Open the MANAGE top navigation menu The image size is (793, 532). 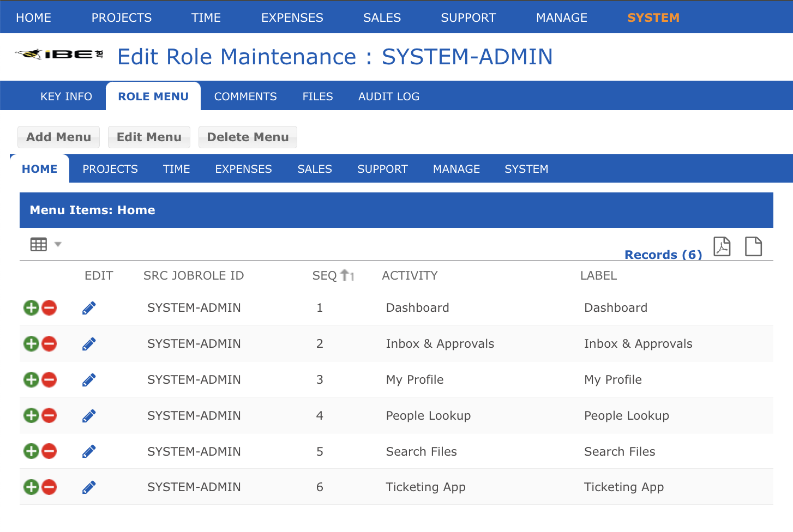(x=562, y=17)
